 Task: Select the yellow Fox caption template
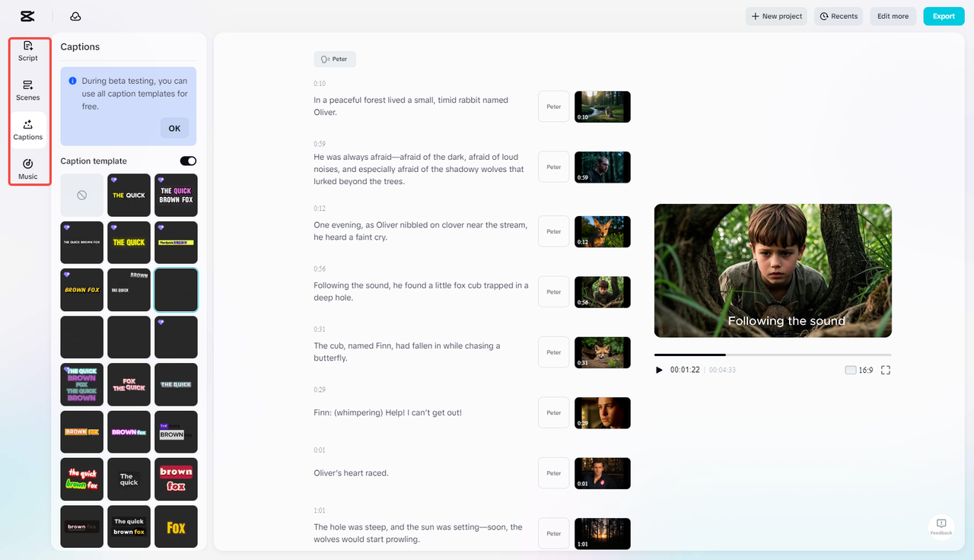click(x=176, y=527)
